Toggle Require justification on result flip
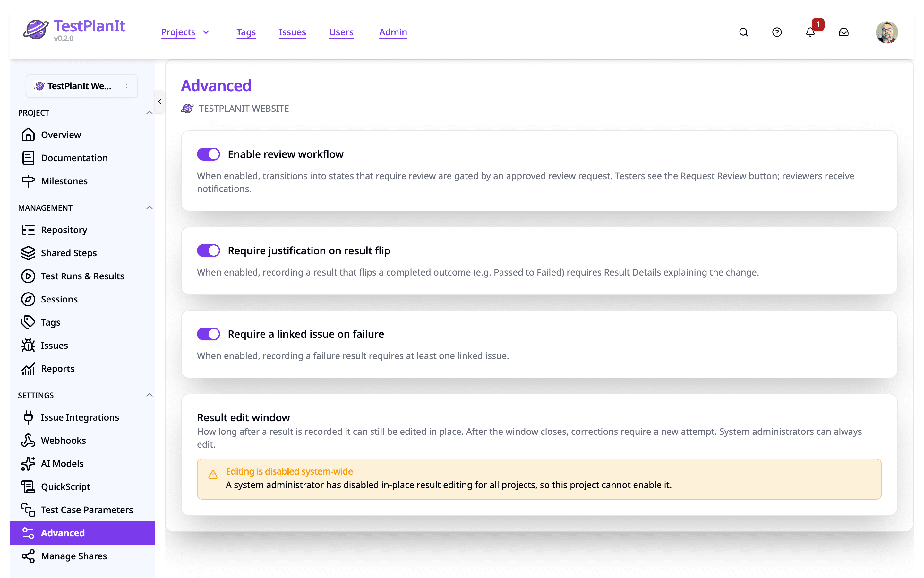The height and width of the screenshot is (578, 924). coord(209,250)
